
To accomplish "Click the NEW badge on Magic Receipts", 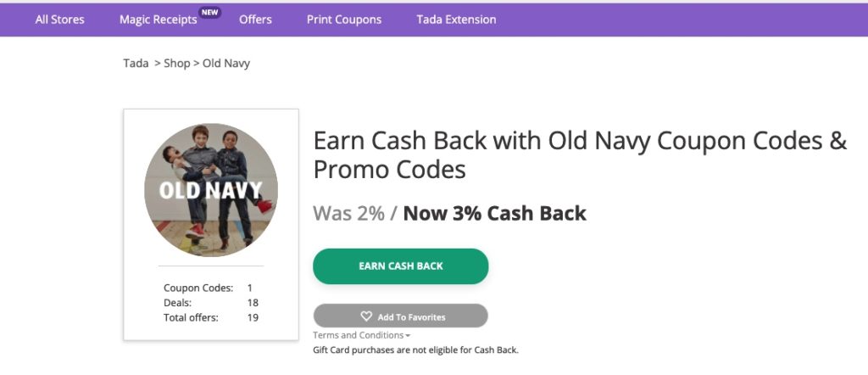I will [209, 12].
